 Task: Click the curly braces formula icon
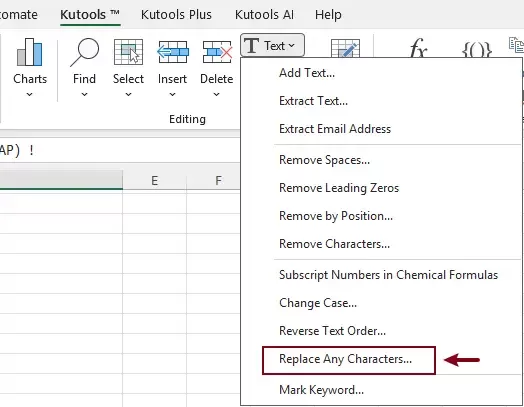pyautogui.click(x=477, y=49)
